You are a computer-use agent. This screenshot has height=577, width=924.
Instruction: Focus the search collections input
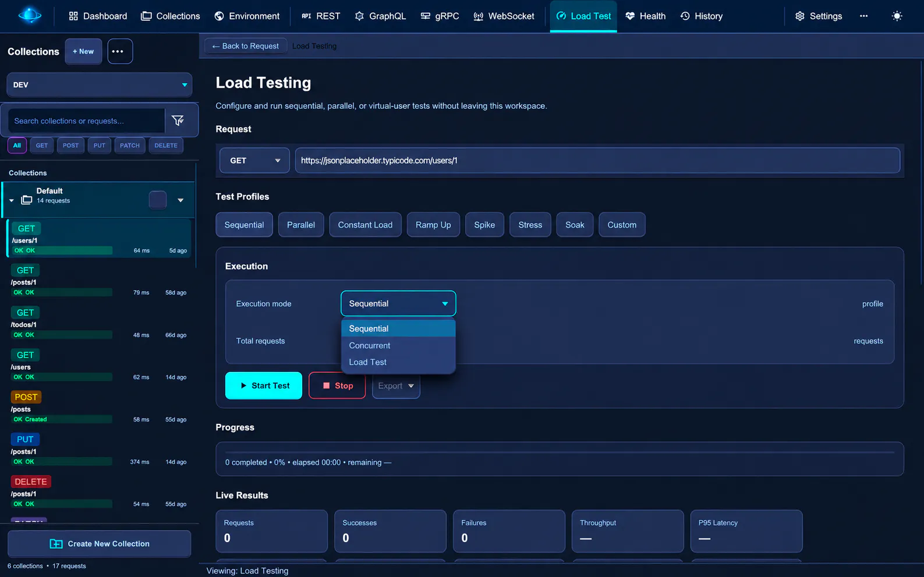(86, 121)
